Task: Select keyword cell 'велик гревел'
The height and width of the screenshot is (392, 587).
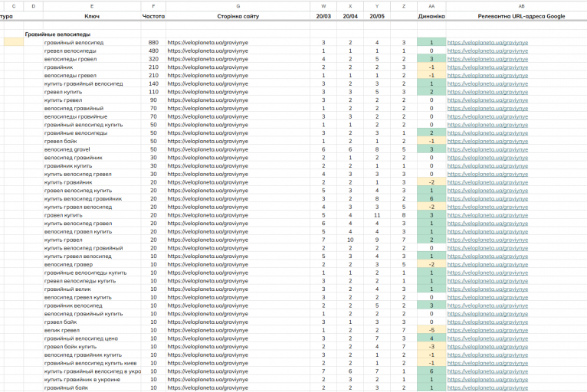Action: click(x=92, y=330)
